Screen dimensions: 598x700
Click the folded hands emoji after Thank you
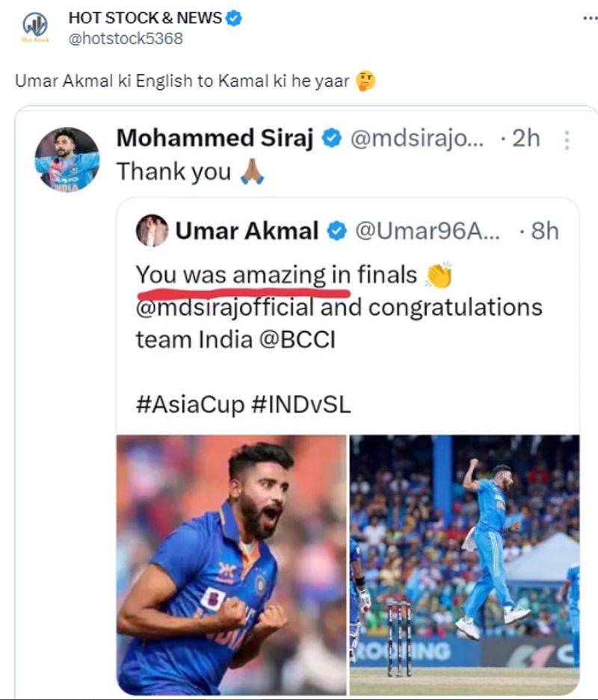[252, 173]
